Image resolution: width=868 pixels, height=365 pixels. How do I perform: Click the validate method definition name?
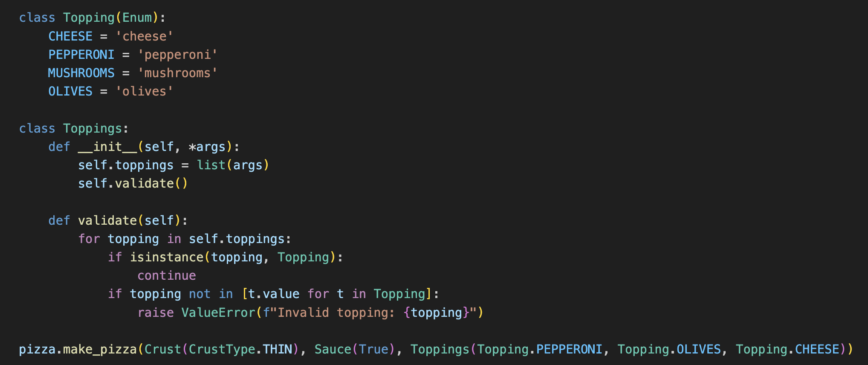pyautogui.click(x=107, y=220)
